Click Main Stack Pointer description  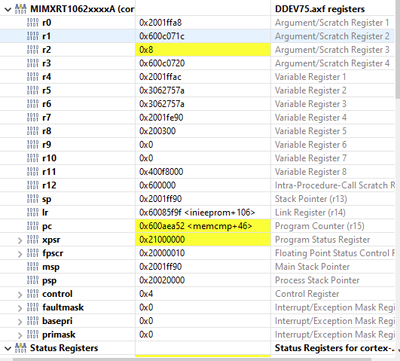[x=312, y=267]
